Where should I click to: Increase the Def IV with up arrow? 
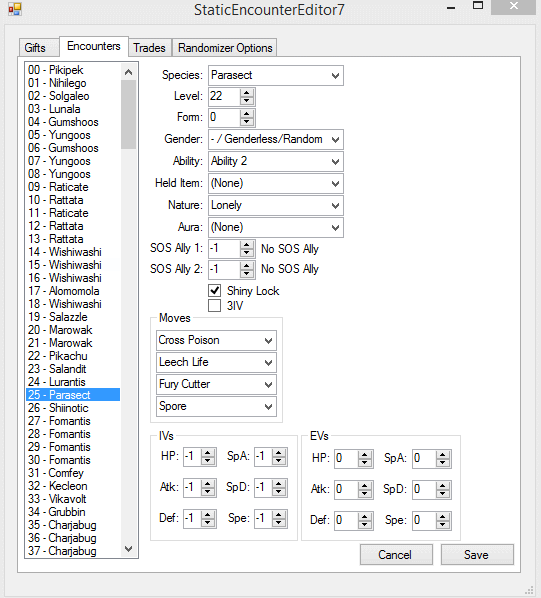pyautogui.click(x=208, y=514)
